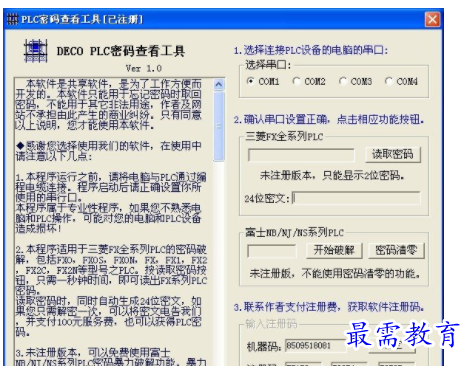
Task: Select the COM1 serial port radio button
Action: pos(251,81)
